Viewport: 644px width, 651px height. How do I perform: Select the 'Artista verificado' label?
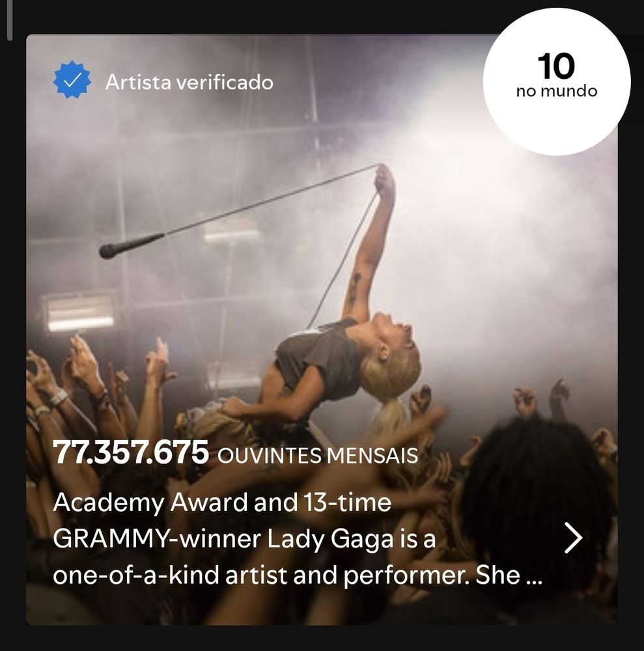tap(189, 82)
